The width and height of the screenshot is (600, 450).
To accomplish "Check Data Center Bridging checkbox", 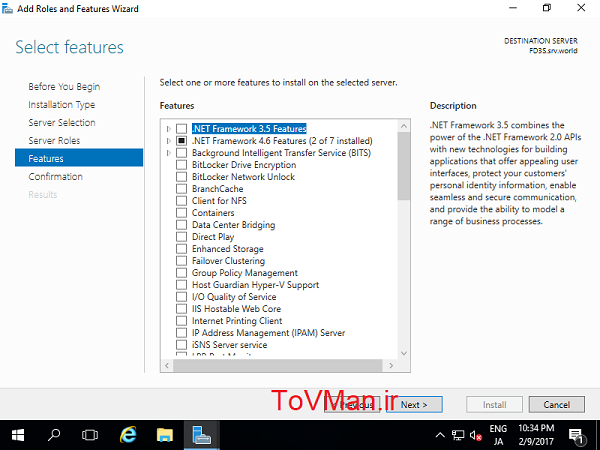I will click(x=181, y=225).
